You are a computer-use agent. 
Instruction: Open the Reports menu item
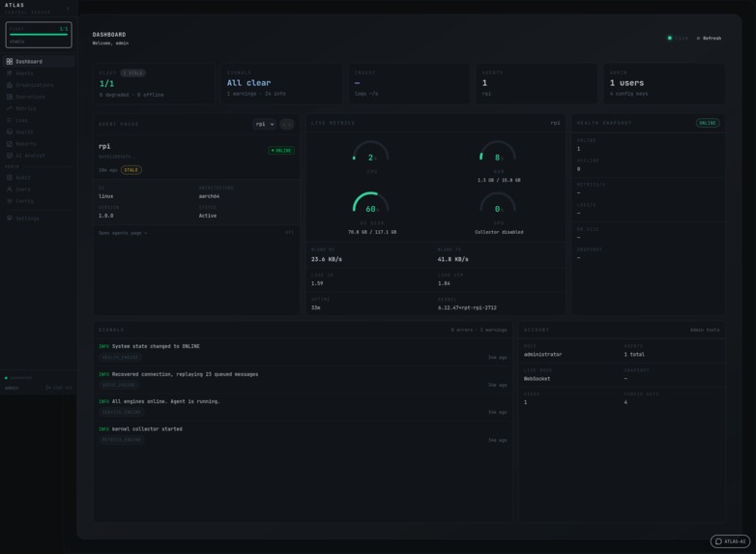[x=39, y=144]
